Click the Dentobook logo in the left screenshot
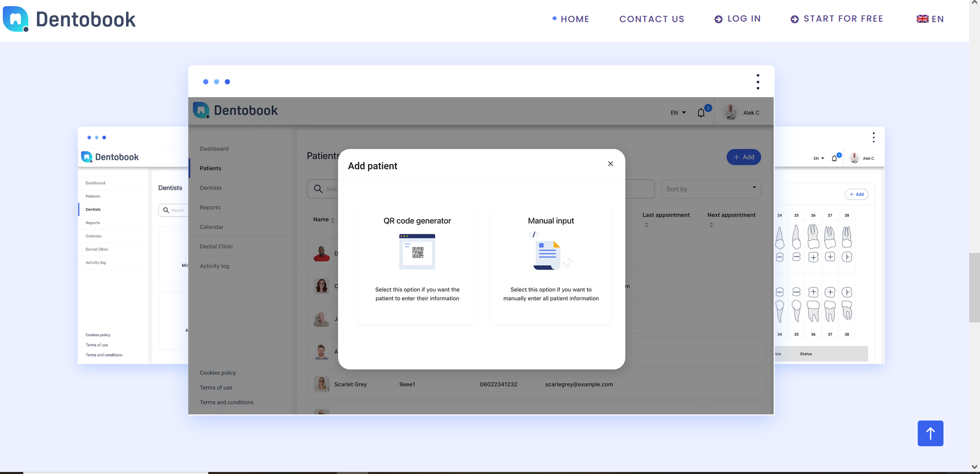Image resolution: width=980 pixels, height=474 pixels. click(110, 157)
